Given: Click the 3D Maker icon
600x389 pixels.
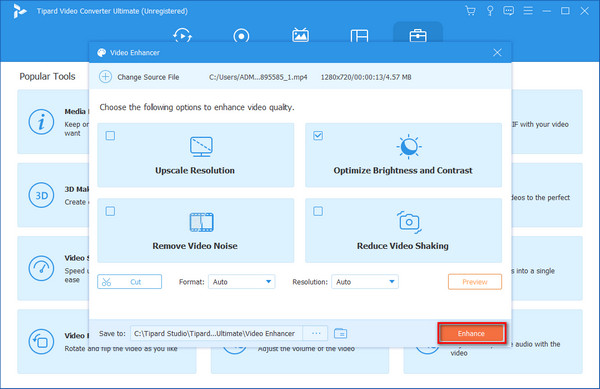Looking at the screenshot, I should pyautogui.click(x=41, y=195).
